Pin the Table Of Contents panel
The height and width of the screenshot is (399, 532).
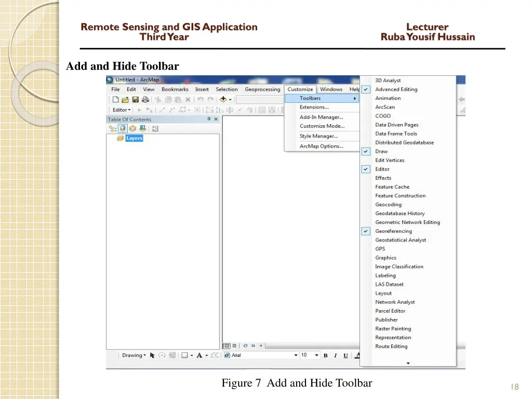[x=209, y=119]
